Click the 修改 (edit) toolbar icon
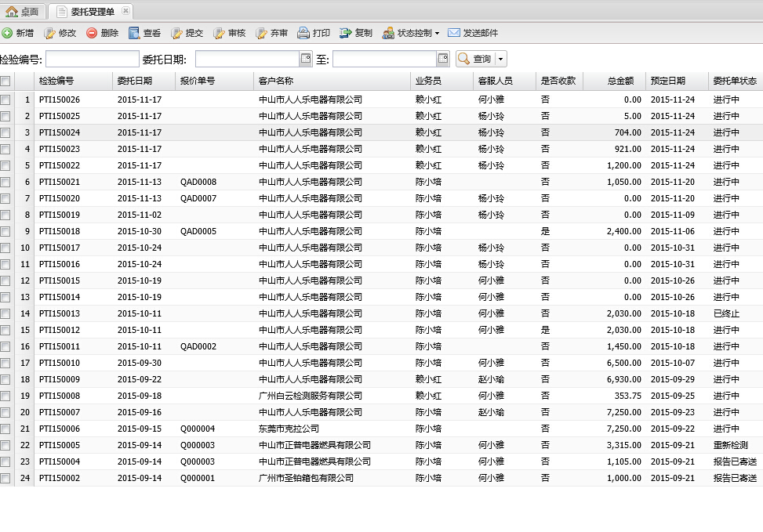 tap(50, 33)
